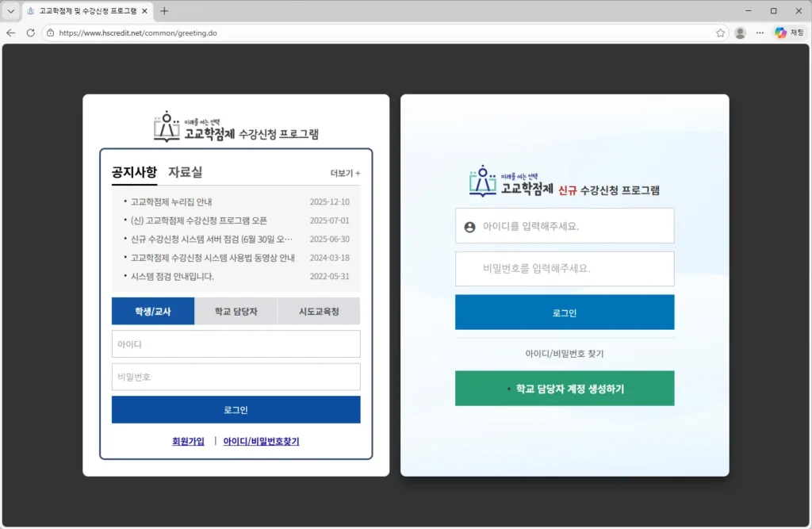Expand the tab list dropdown arrow
812x529 pixels.
coord(11,11)
